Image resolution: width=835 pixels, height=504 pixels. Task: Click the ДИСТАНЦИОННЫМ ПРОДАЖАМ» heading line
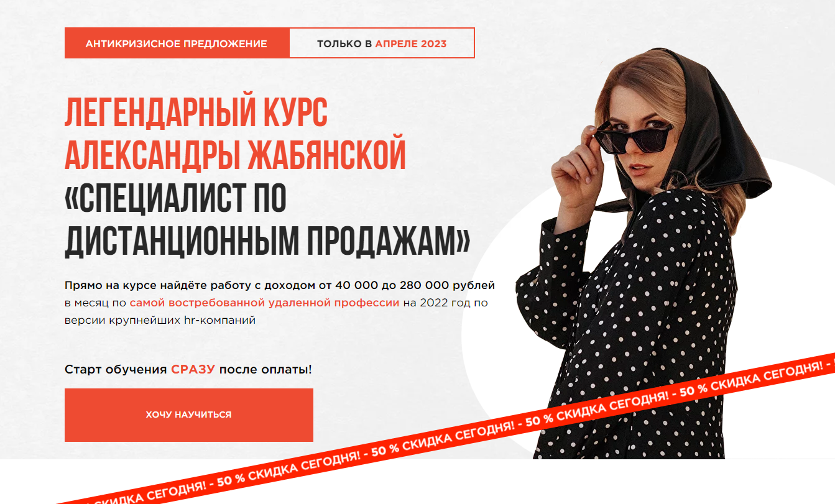pyautogui.click(x=267, y=241)
